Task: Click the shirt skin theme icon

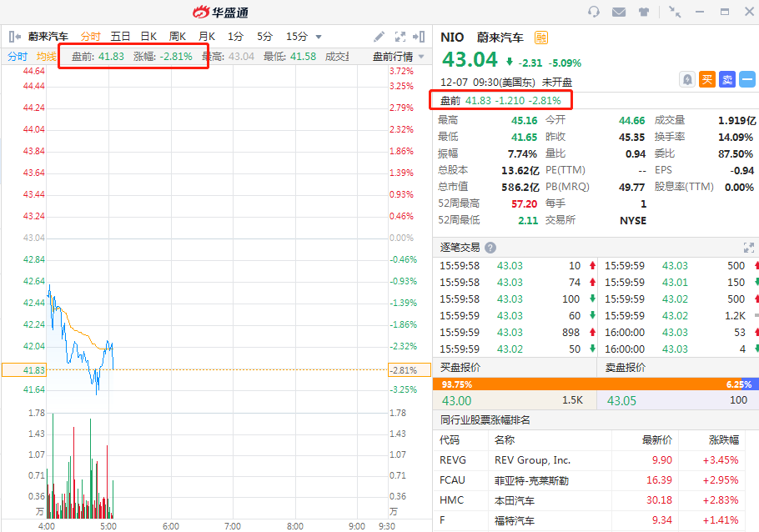Action: (644, 12)
